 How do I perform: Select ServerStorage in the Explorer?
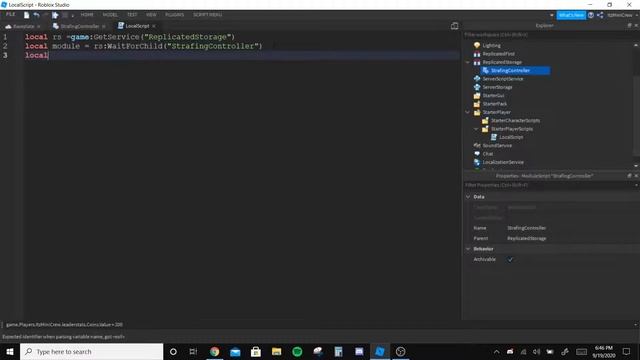coord(497,87)
